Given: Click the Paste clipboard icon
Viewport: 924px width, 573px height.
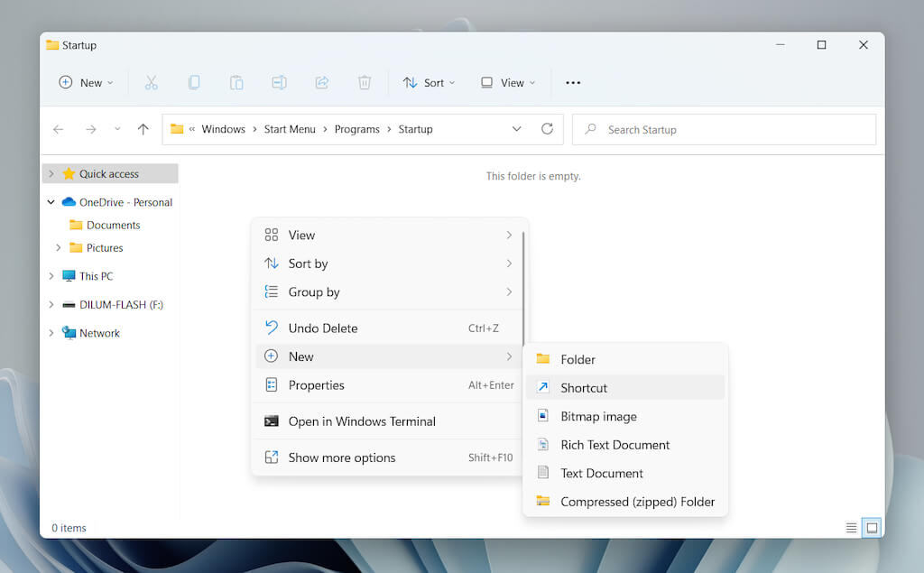Looking at the screenshot, I should 236,83.
